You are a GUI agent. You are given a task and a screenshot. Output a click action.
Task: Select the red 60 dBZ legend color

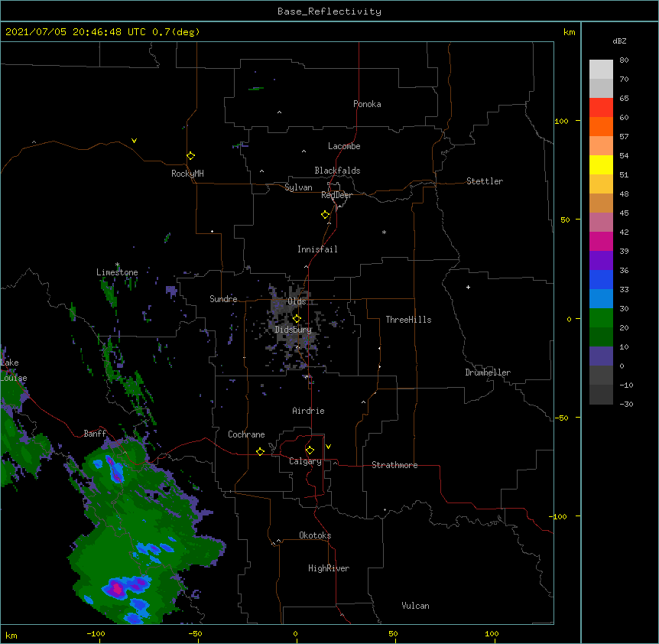point(601,108)
